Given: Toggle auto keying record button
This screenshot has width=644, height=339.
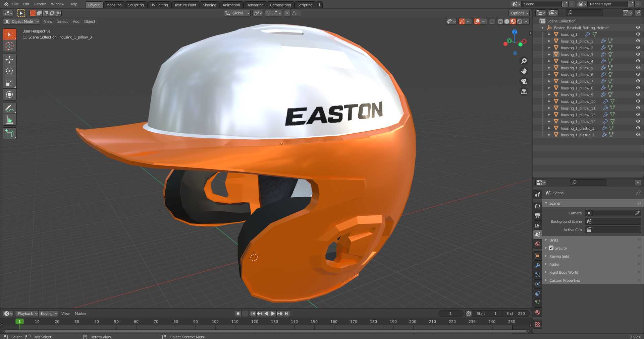Looking at the screenshot, I should [238, 314].
